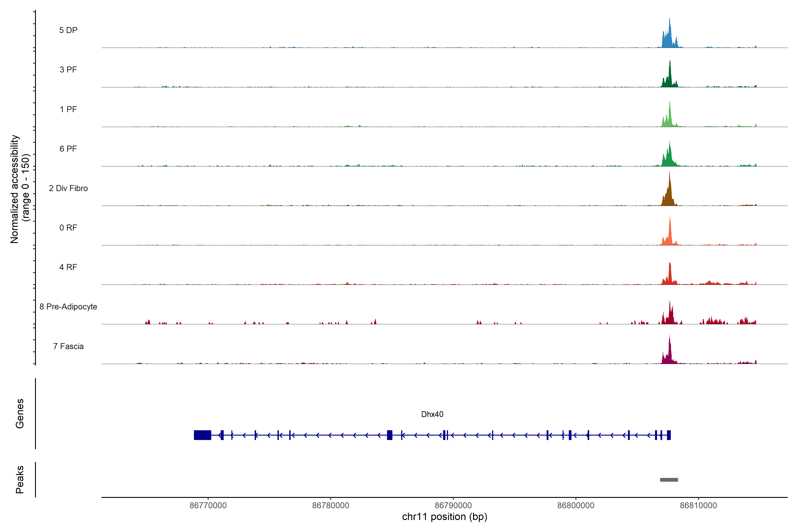This screenshot has width=798, height=532.
Task: Click the 86800000 axis tick label
Action: coord(576,505)
